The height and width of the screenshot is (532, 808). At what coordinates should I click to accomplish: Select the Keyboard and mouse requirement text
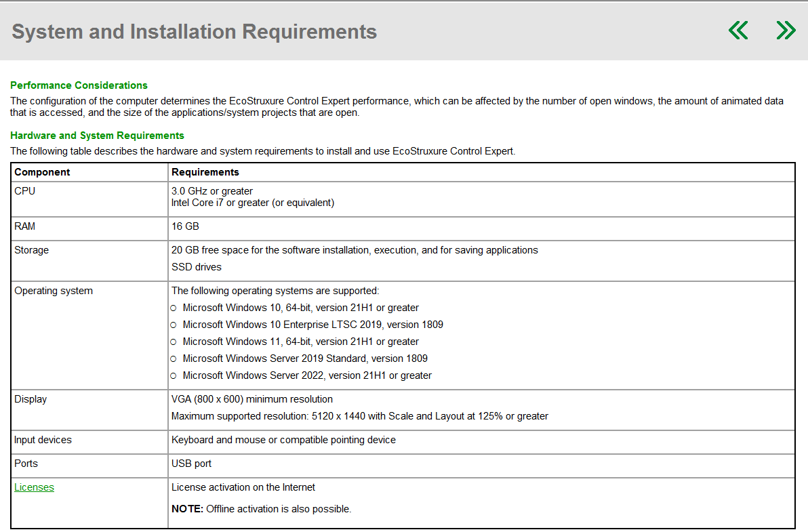(283, 441)
